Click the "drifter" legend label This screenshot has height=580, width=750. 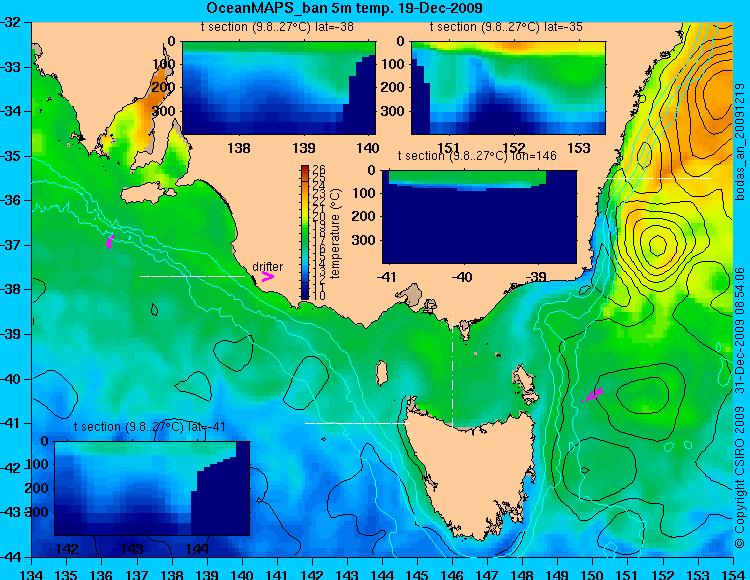267,266
